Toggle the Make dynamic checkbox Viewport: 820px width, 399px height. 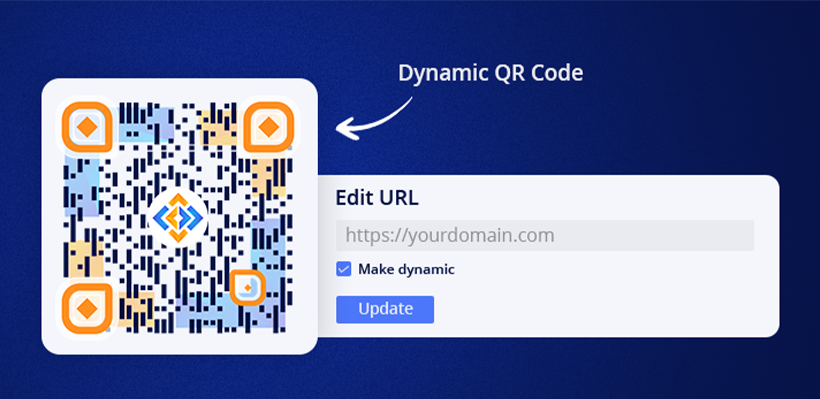(x=344, y=270)
